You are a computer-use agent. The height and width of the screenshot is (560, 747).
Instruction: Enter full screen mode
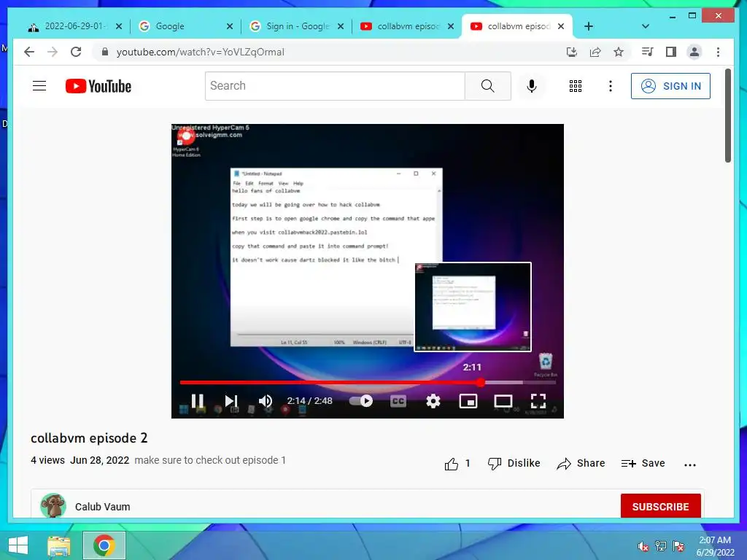pyautogui.click(x=538, y=401)
